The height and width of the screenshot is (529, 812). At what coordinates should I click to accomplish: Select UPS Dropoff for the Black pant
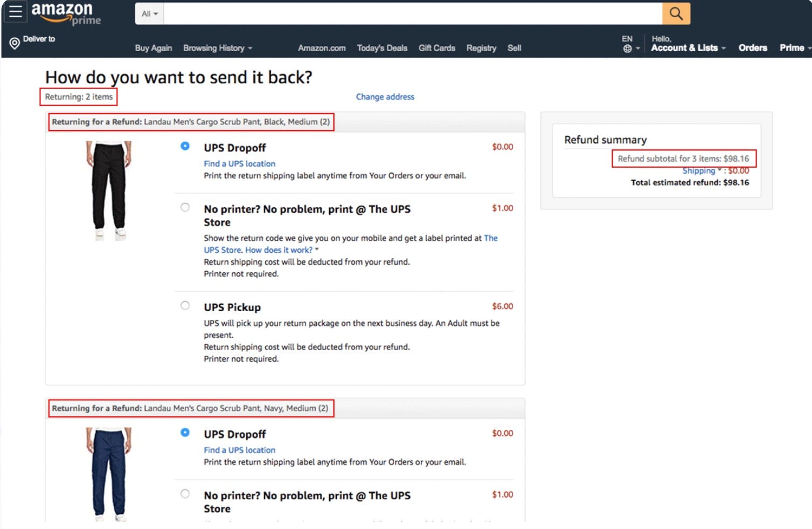coord(185,146)
